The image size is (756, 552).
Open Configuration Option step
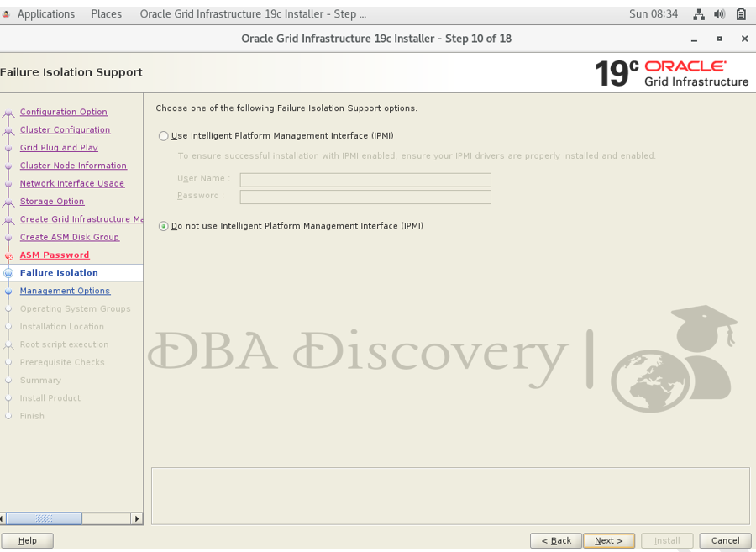click(x=64, y=112)
